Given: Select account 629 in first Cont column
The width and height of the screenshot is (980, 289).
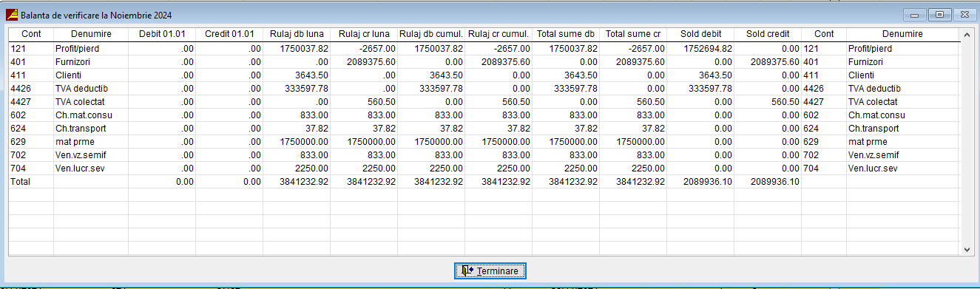Looking at the screenshot, I should coord(18,142).
